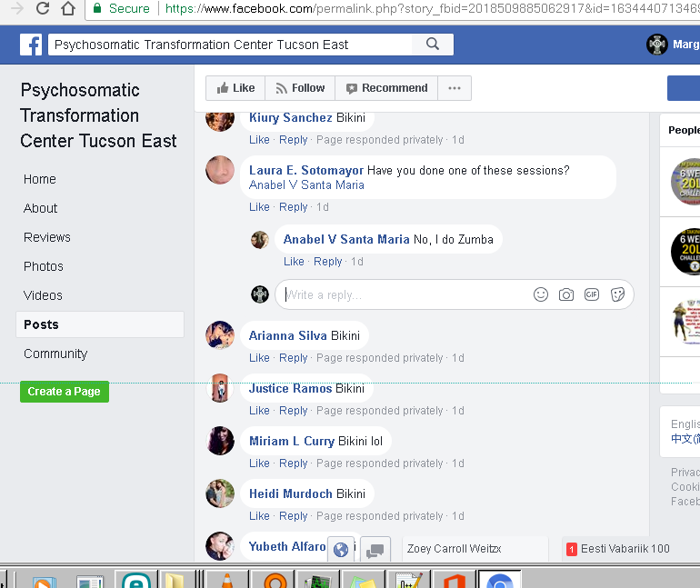Image resolution: width=700 pixels, height=588 pixels.
Task: Open Justice Ramos's name link
Action: point(290,388)
